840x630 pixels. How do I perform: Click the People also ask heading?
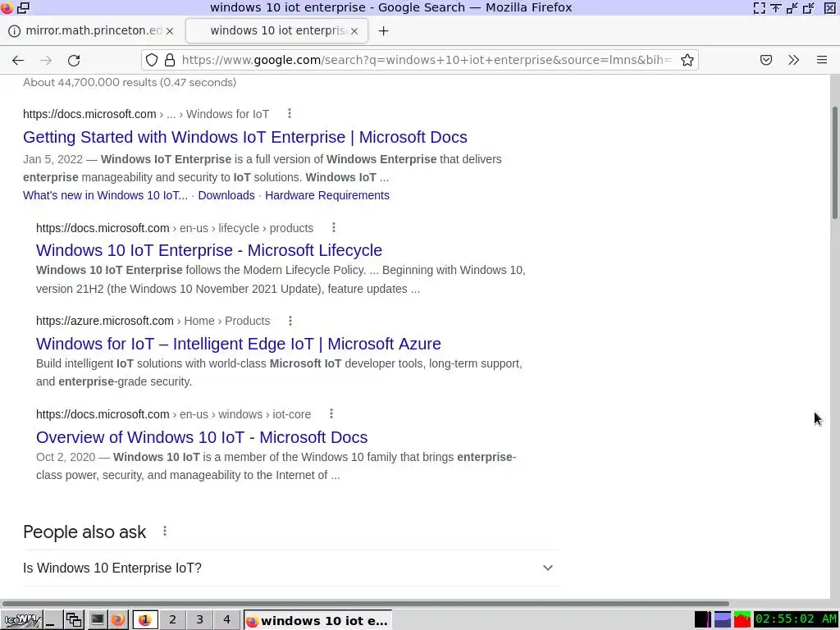pos(84,532)
